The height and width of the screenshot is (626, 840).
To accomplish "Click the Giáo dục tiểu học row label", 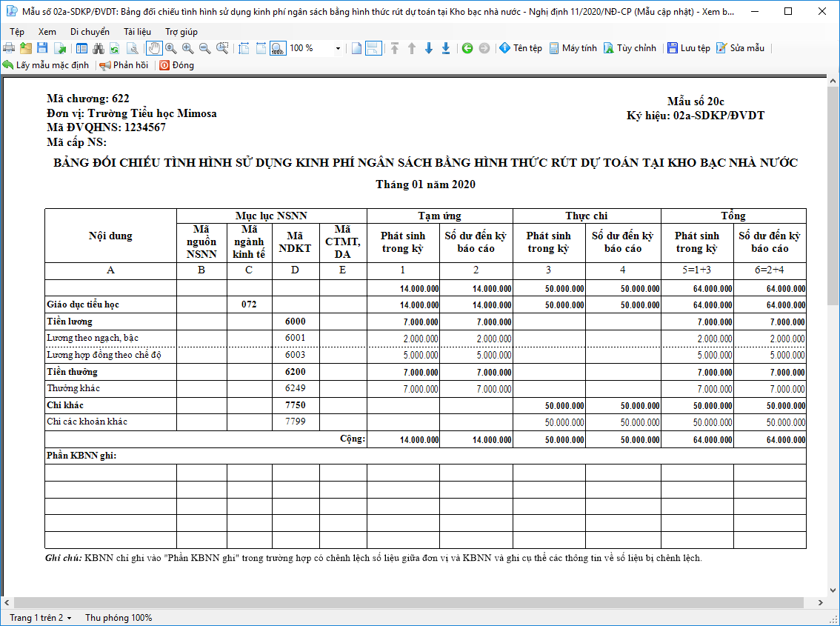I will [82, 304].
